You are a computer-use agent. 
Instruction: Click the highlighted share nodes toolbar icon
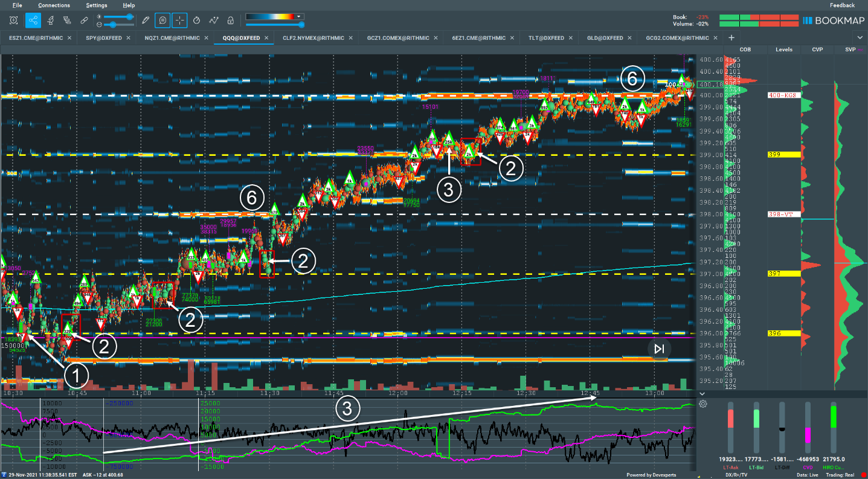tap(33, 20)
